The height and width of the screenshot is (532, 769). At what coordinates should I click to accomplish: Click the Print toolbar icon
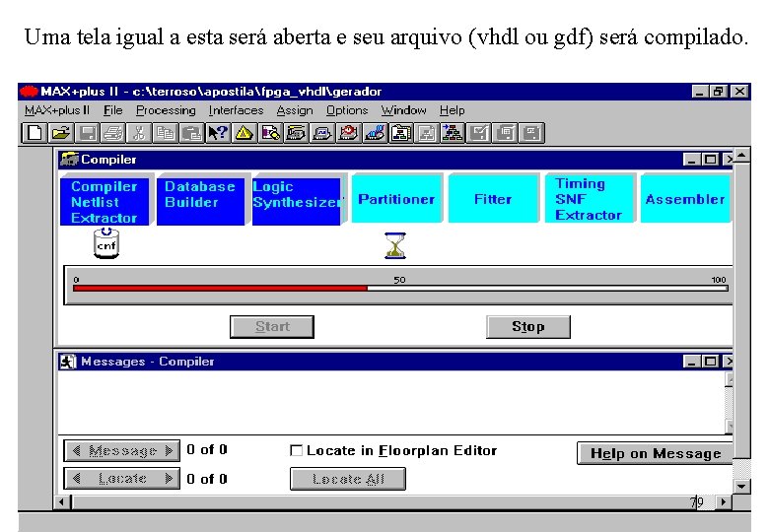pyautogui.click(x=113, y=133)
